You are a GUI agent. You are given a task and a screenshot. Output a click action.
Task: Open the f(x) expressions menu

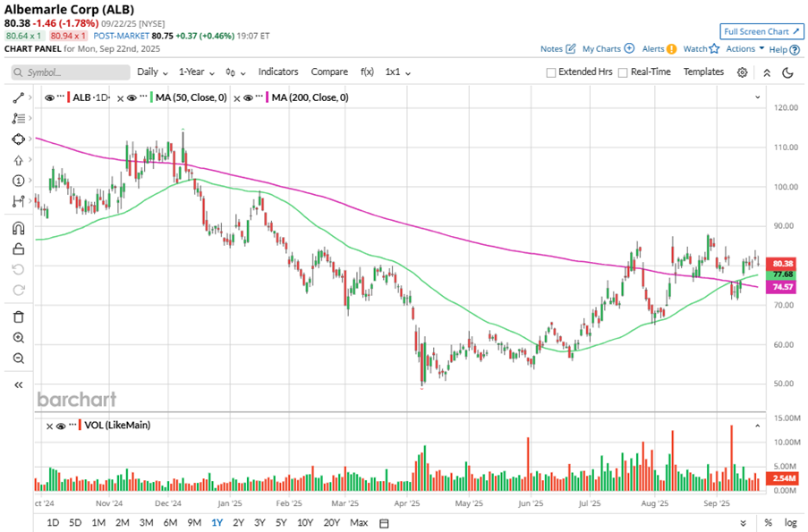(x=367, y=72)
